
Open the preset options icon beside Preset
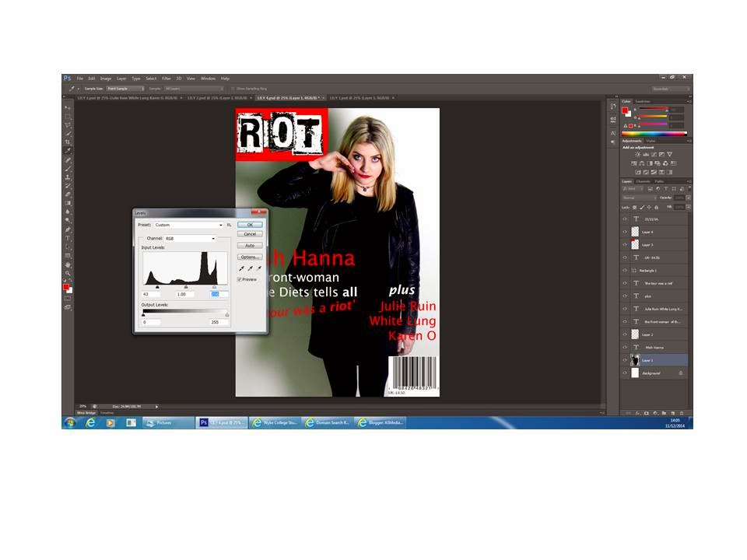pos(229,225)
